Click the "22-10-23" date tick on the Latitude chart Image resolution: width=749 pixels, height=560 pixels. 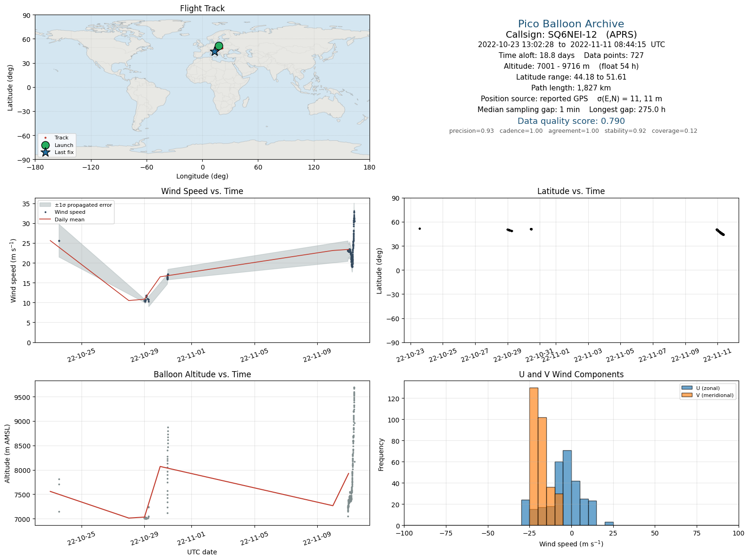(410, 357)
